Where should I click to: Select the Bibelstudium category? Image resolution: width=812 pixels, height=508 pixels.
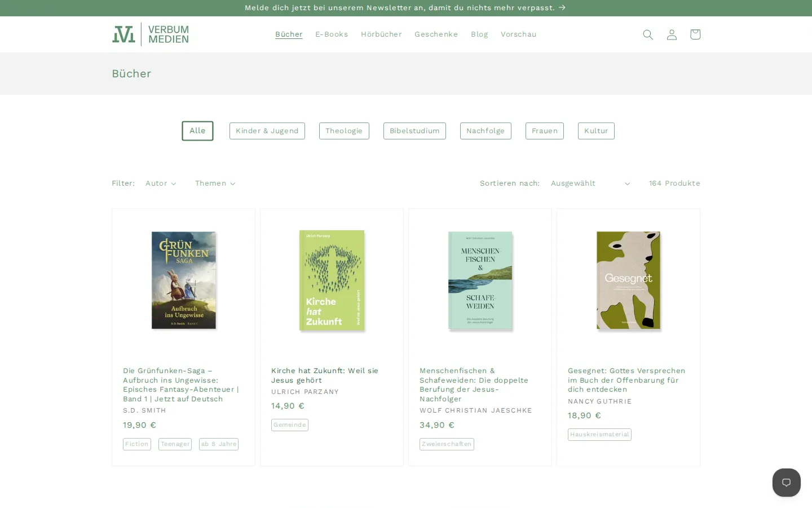coord(414,131)
